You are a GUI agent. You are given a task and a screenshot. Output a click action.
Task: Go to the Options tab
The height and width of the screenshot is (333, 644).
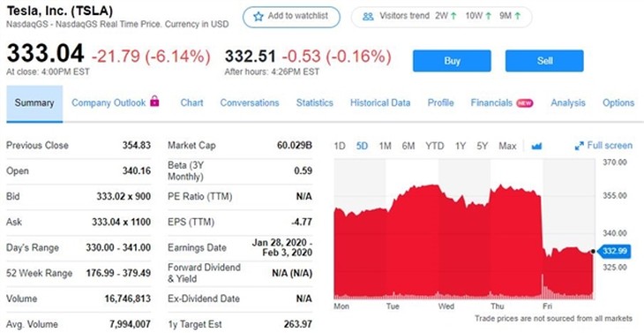tap(618, 102)
